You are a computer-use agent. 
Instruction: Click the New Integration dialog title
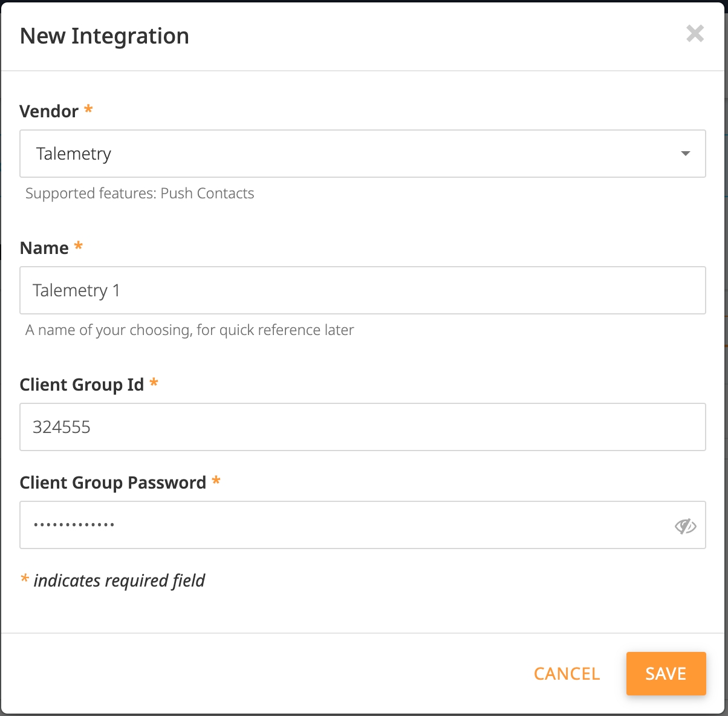[104, 36]
